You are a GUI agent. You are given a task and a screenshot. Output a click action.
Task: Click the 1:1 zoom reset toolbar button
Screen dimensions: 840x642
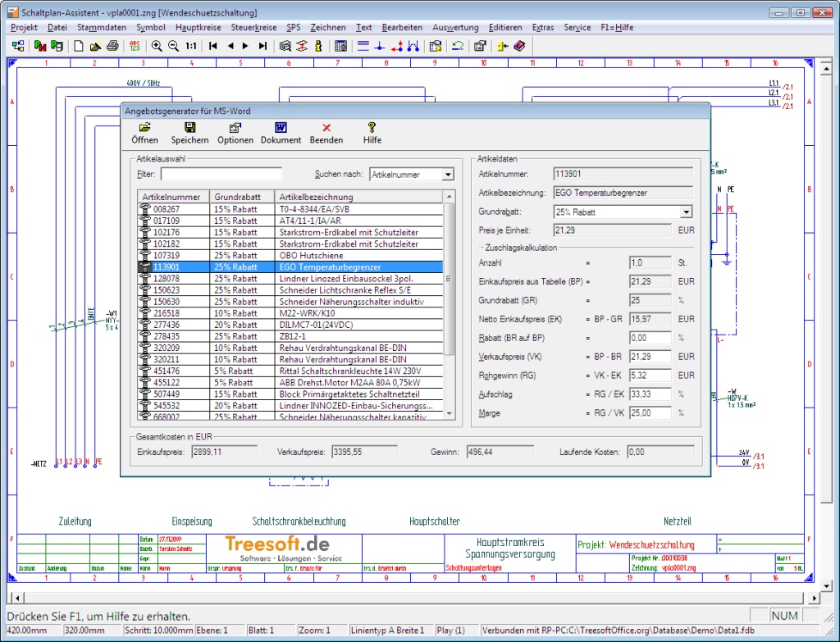coord(191,46)
